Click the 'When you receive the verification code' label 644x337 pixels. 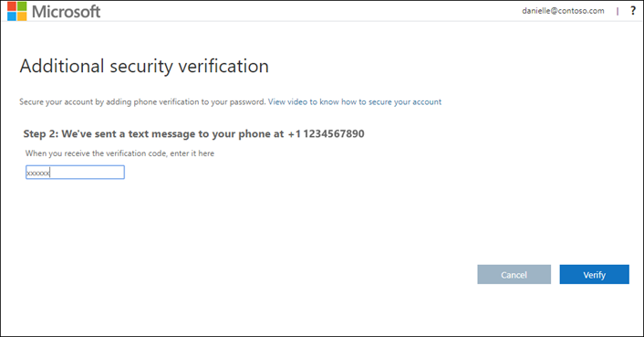pyautogui.click(x=119, y=153)
